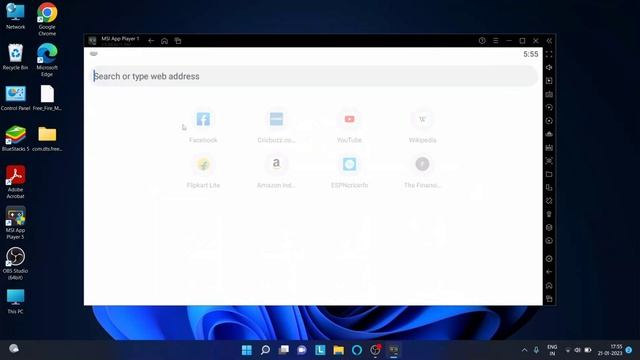640x360 pixels.
Task: Switch ENG IN input language in tray
Action: [x=552, y=350]
